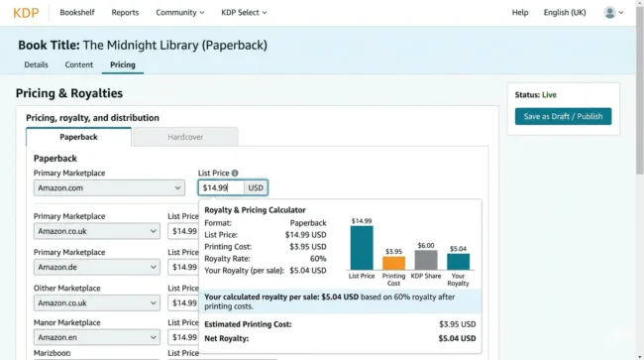This screenshot has height=360, width=644.
Task: Click the Royalty & Pricing Calculator heading
Action: pos(255,210)
